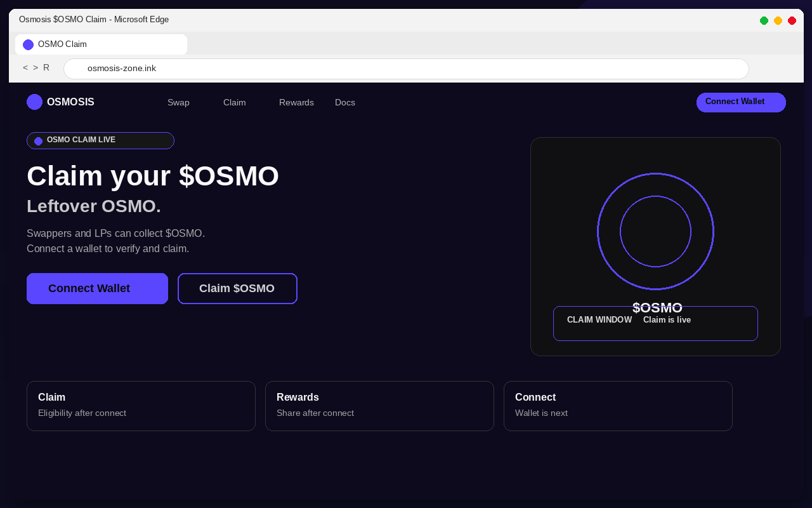Click 'Wallet is next' text
This screenshot has height=508, width=812.
(541, 413)
